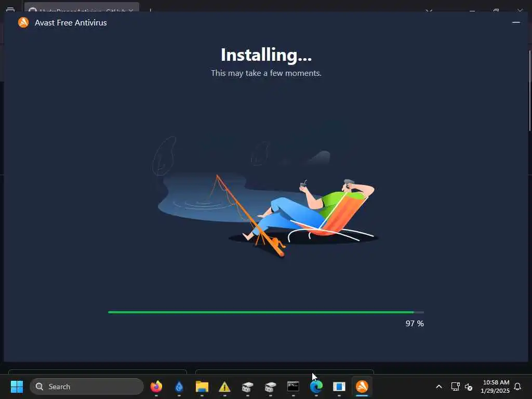Open the blue framed window taskbar app
Screen dimensions: 532x399
click(x=339, y=387)
